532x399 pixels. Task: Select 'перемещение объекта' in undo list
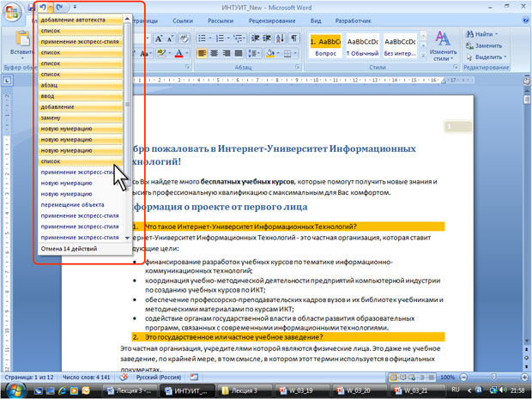[x=73, y=204]
